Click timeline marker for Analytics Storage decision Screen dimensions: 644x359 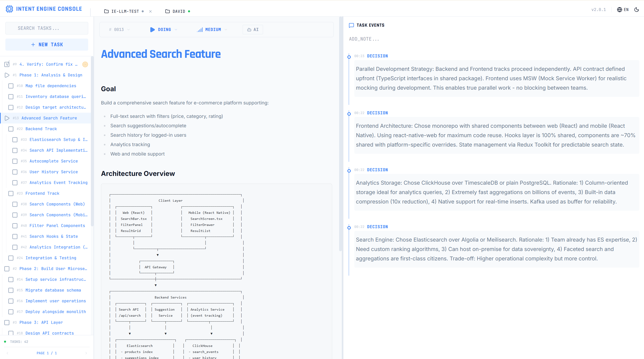(349, 171)
